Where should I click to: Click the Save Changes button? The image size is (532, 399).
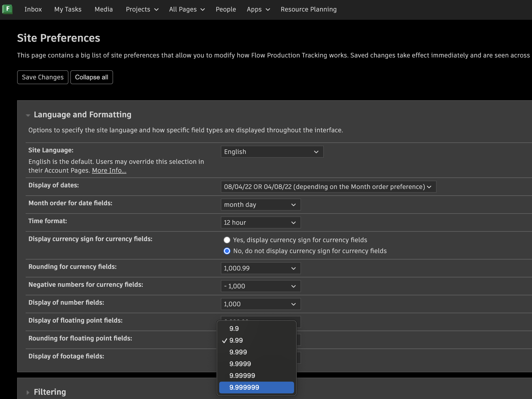43,77
